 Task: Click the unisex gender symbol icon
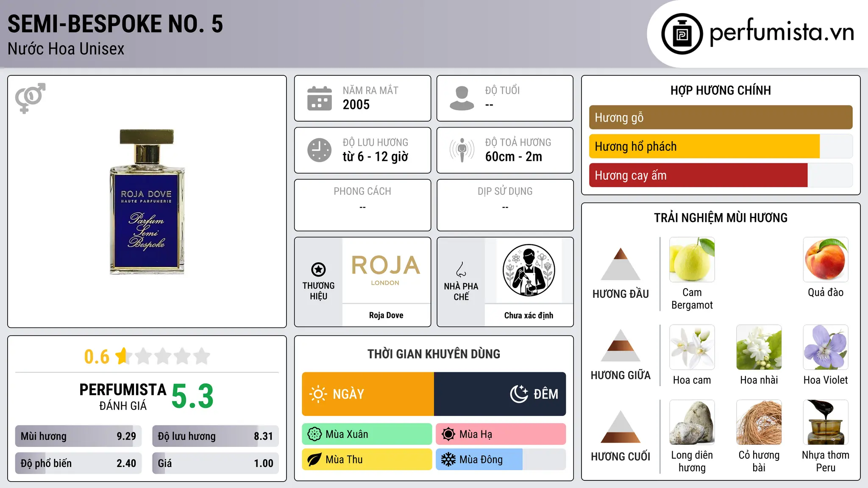click(x=30, y=98)
